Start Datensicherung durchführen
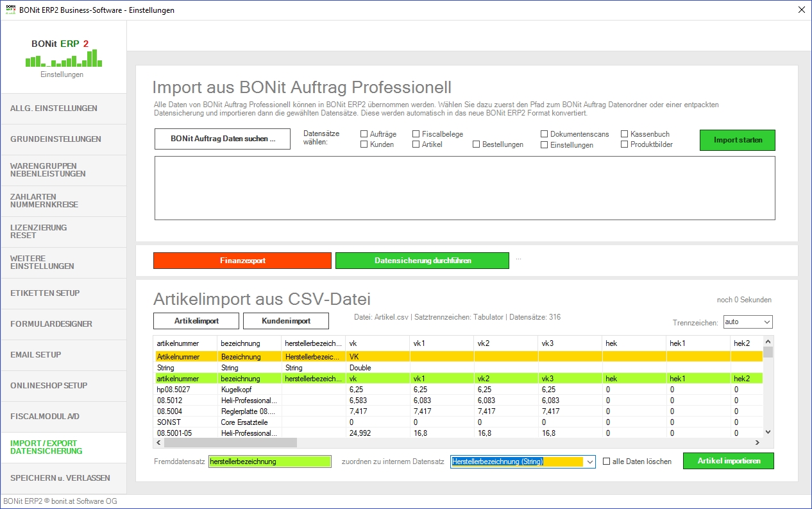Viewport: 812px width, 509px height. coord(422,261)
